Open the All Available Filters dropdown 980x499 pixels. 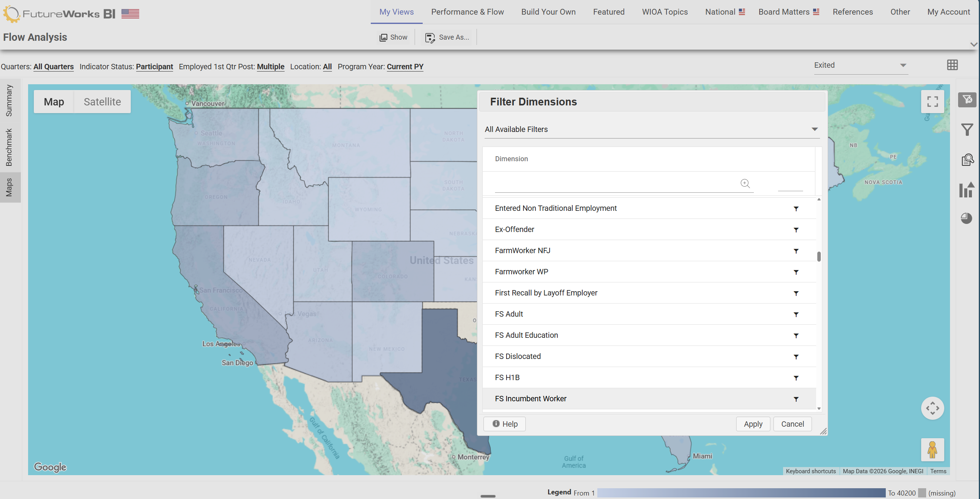(652, 129)
